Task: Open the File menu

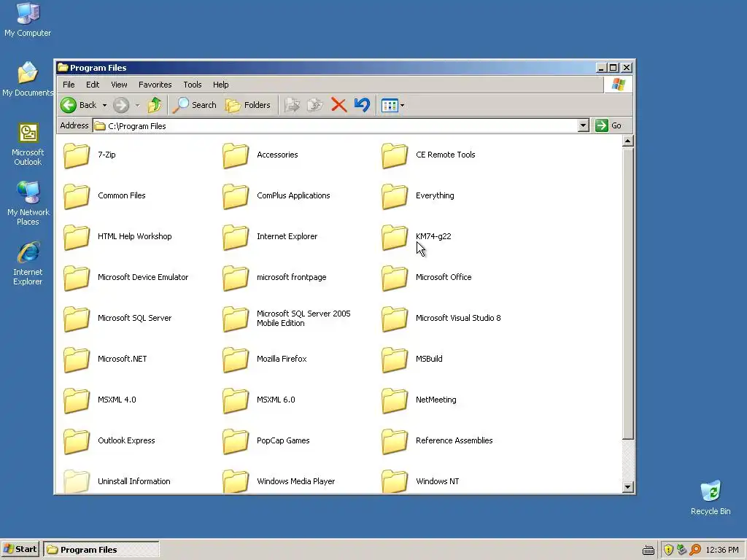Action: click(x=69, y=85)
